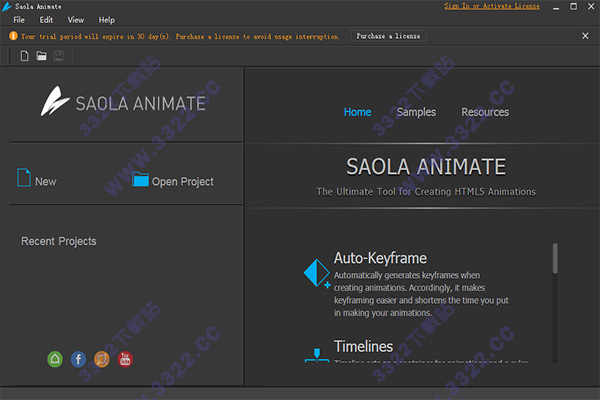Click the Auto-Keyframe diamond icon
600x400 pixels.
pyautogui.click(x=317, y=273)
